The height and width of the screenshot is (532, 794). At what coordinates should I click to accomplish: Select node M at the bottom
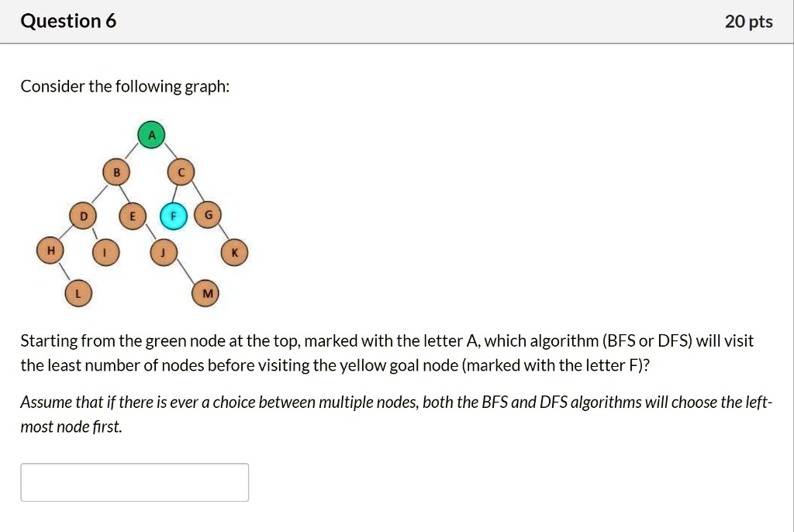pyautogui.click(x=206, y=294)
